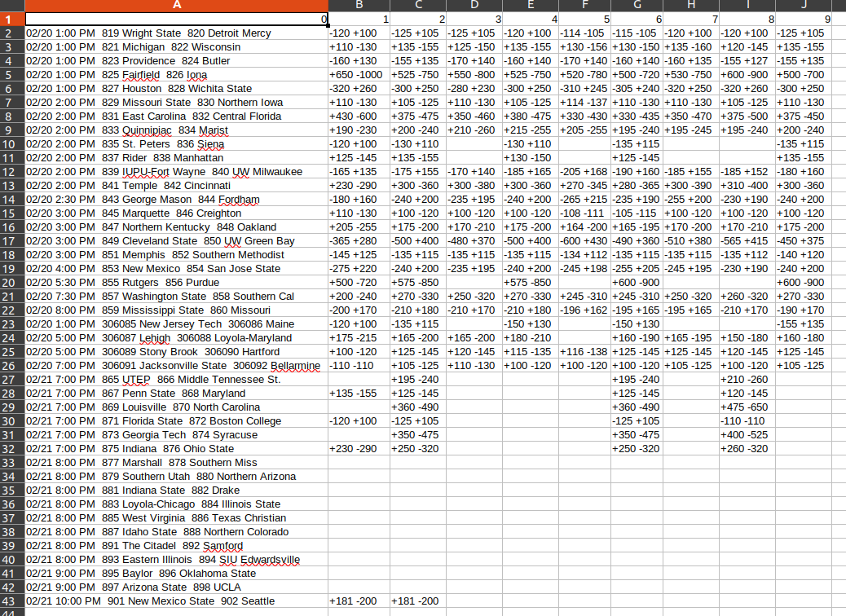Click cell 859 Mississippi State 860 Missouri
Viewport: 846px width, 616px height.
coord(176,310)
